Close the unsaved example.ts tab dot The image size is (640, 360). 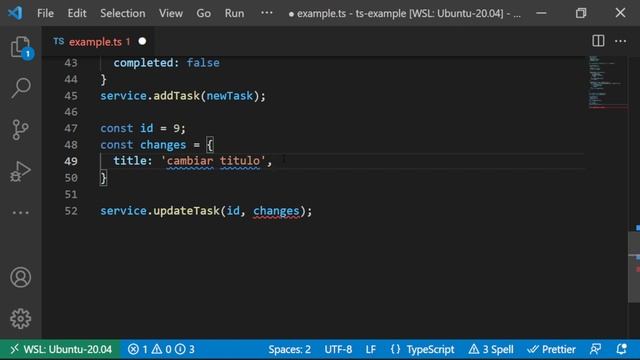tap(142, 42)
